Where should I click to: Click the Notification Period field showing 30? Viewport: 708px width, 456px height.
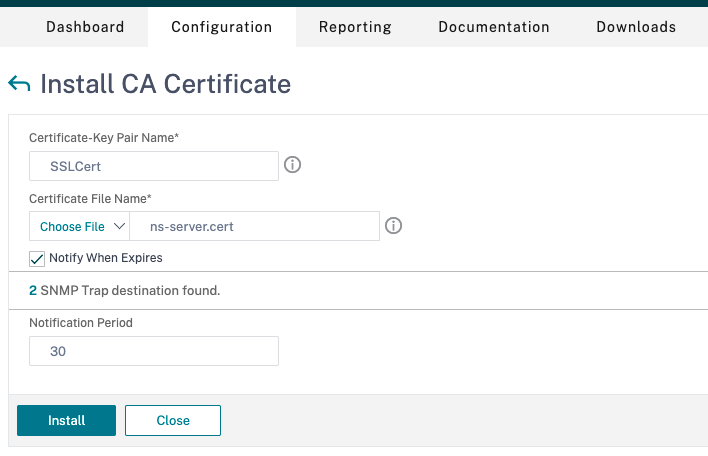coord(154,352)
